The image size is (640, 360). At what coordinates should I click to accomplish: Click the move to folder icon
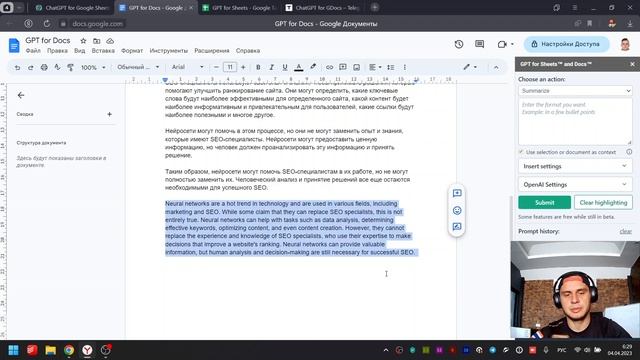[96, 41]
